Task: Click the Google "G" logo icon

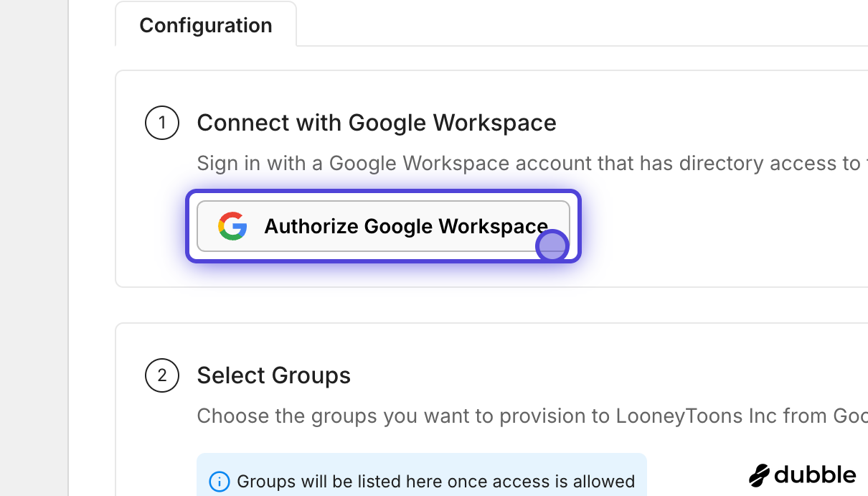Action: point(231,226)
